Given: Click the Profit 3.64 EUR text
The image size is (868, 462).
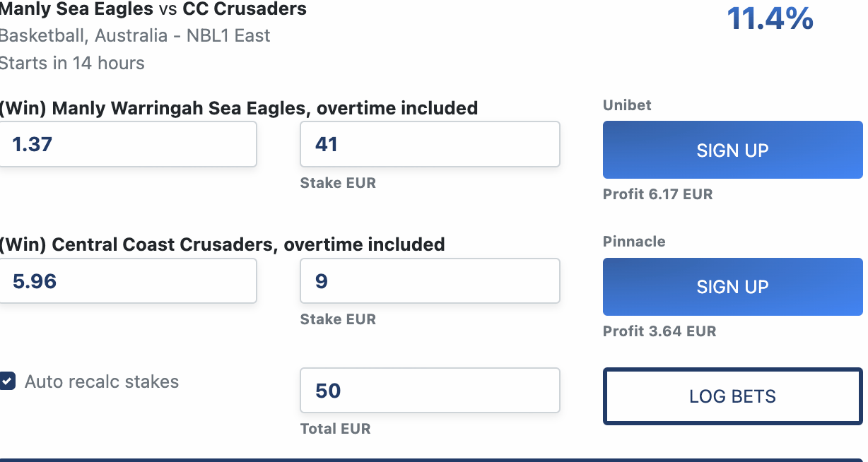Looking at the screenshot, I should click(x=659, y=331).
